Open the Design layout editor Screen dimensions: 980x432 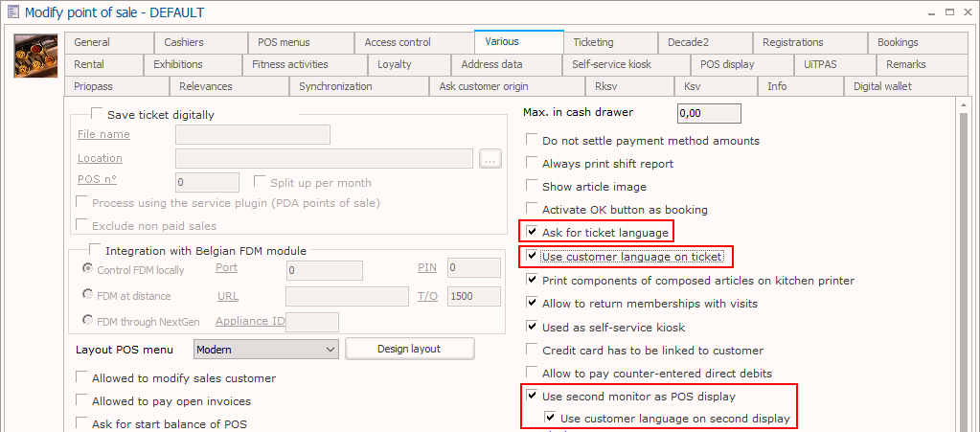[409, 349]
